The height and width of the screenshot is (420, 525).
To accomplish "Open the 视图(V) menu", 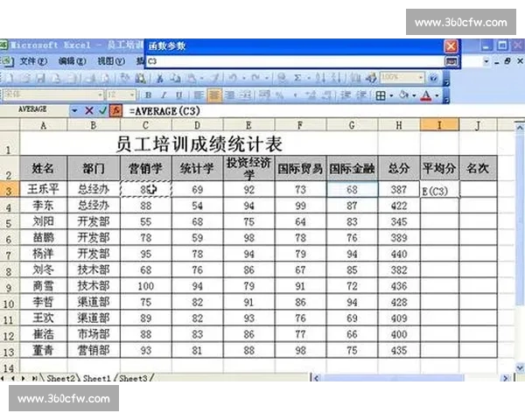I will coord(111,61).
